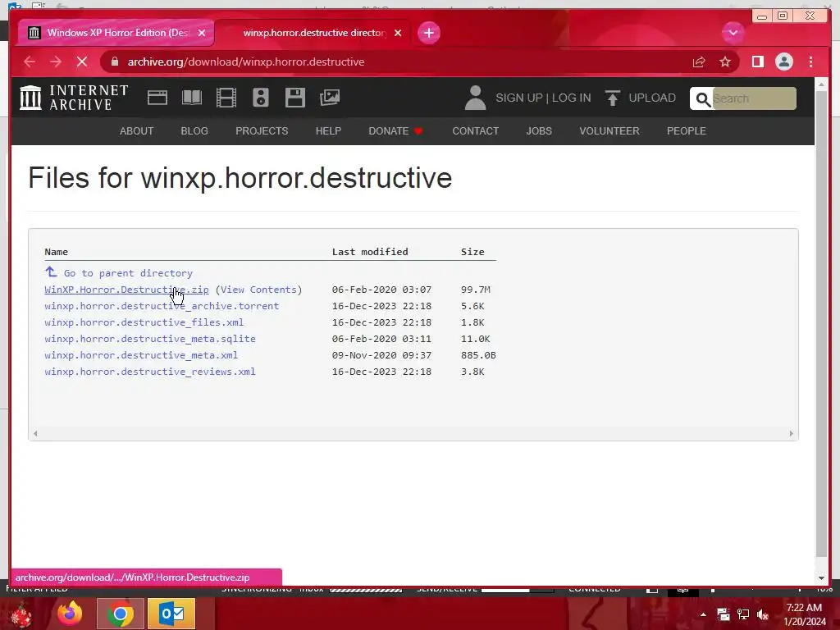Select the winxp.horror.destructive directory tab
840x630 pixels.
pos(313,33)
